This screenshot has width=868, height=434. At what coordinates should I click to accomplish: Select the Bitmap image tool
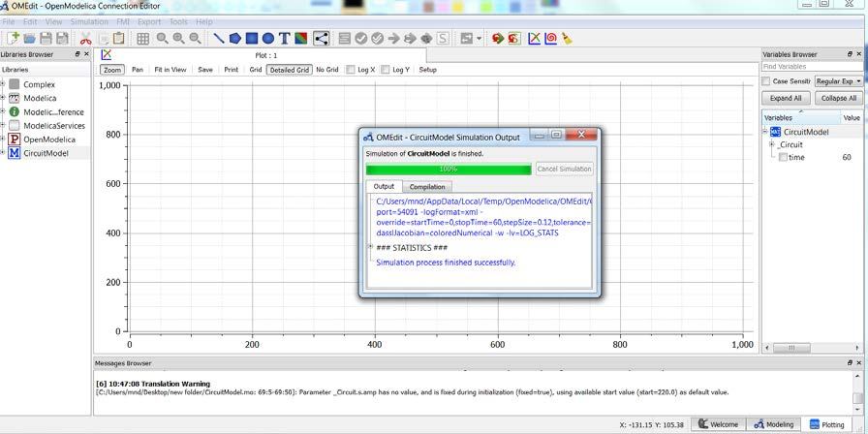(300, 39)
